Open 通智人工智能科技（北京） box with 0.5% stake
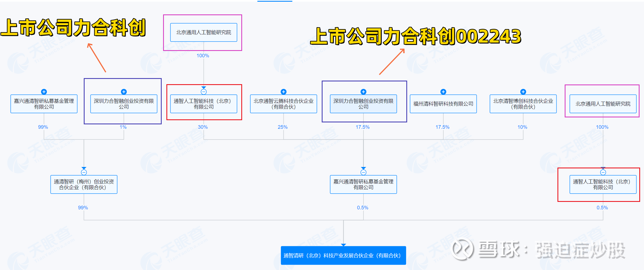Viewport: 644px width, 270px height. tap(603, 184)
